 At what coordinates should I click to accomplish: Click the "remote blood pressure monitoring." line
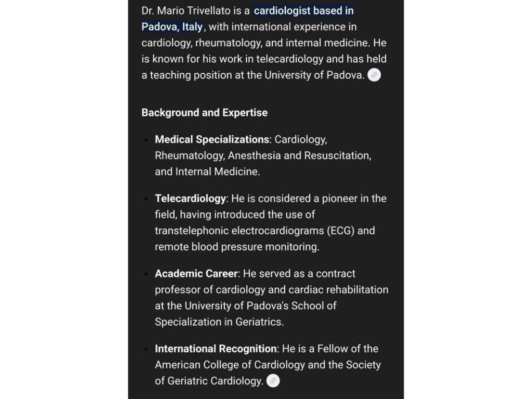click(x=237, y=247)
